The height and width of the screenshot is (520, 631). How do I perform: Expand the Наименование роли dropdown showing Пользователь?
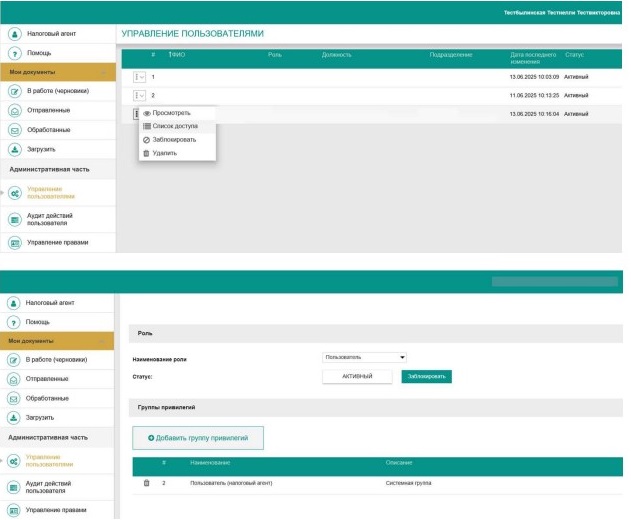coord(365,356)
